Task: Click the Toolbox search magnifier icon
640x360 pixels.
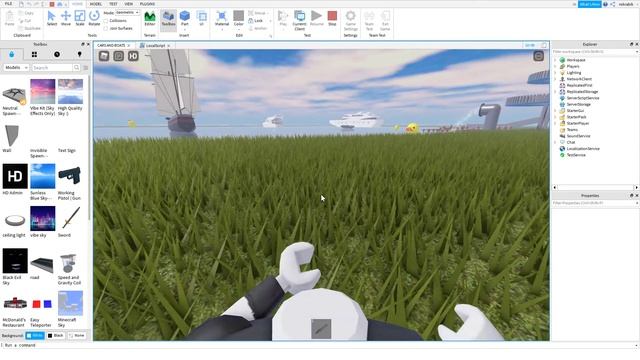Action: click(76, 67)
